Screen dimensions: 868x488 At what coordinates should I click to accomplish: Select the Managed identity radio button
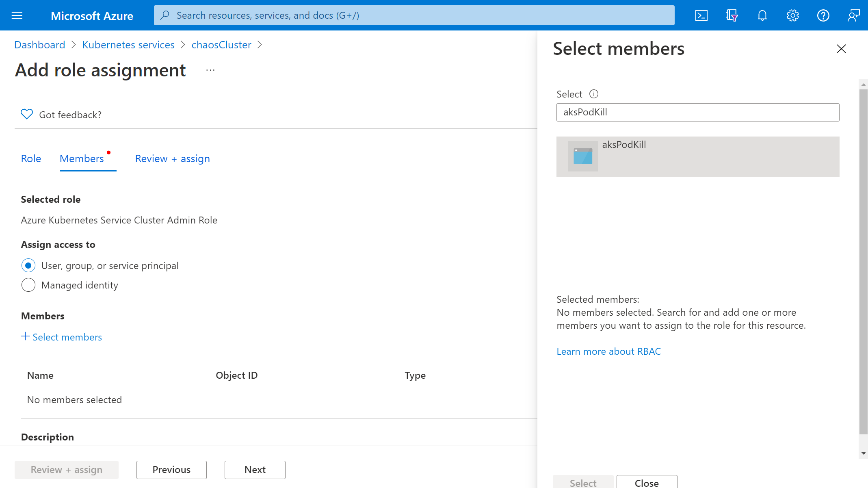pyautogui.click(x=28, y=285)
